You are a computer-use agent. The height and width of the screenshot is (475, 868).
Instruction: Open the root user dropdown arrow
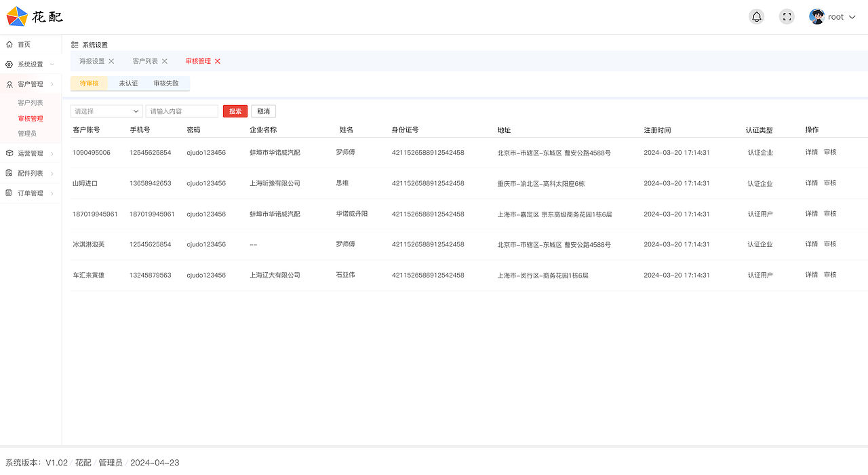(x=852, y=17)
